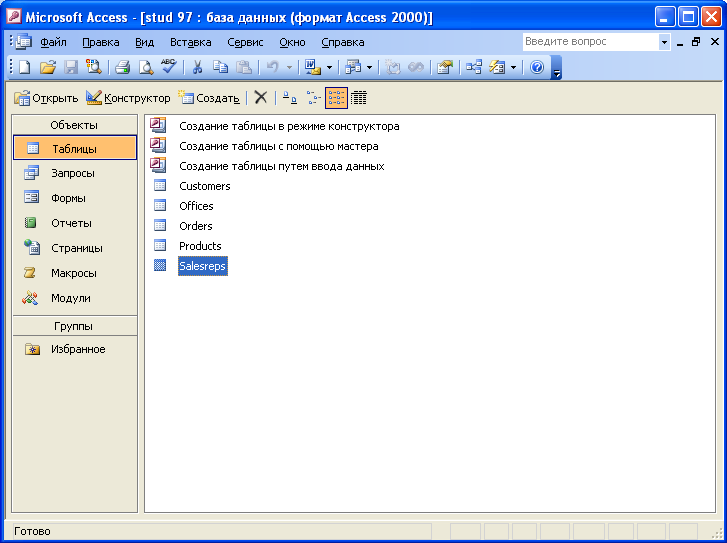Click the File Search toolbar icon

click(94, 68)
